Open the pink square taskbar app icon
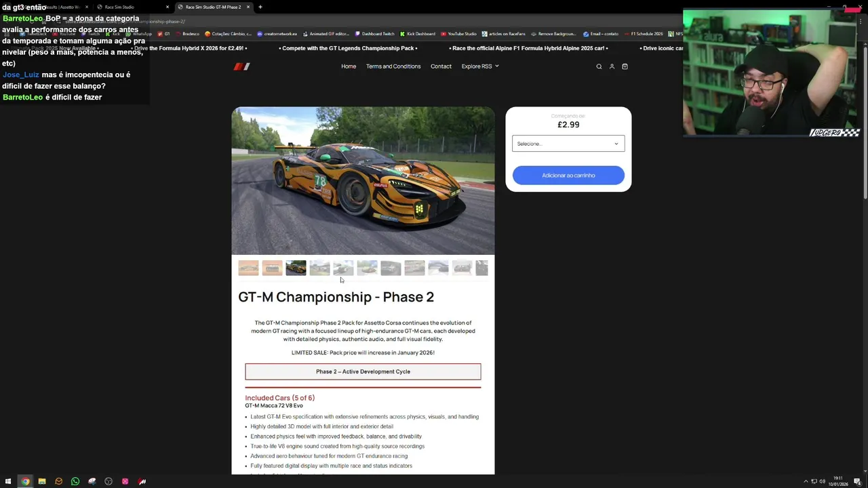The width and height of the screenshot is (868, 488). coord(125,481)
